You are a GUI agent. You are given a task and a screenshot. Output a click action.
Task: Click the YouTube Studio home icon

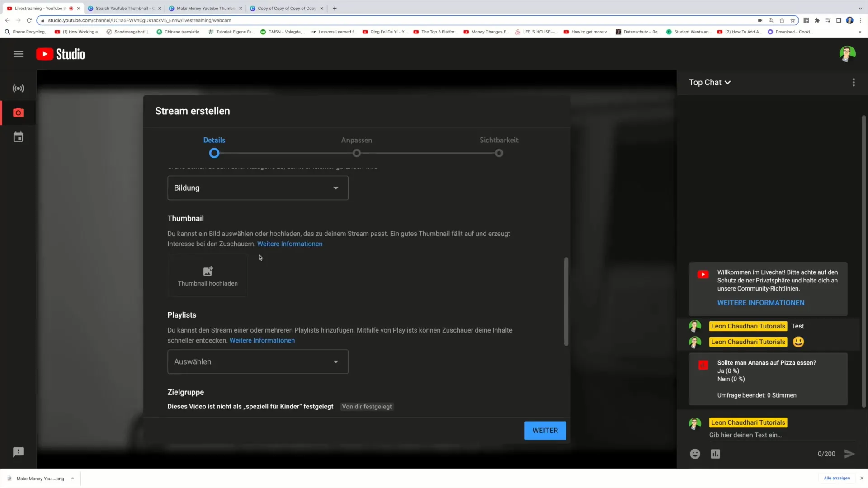click(x=60, y=54)
